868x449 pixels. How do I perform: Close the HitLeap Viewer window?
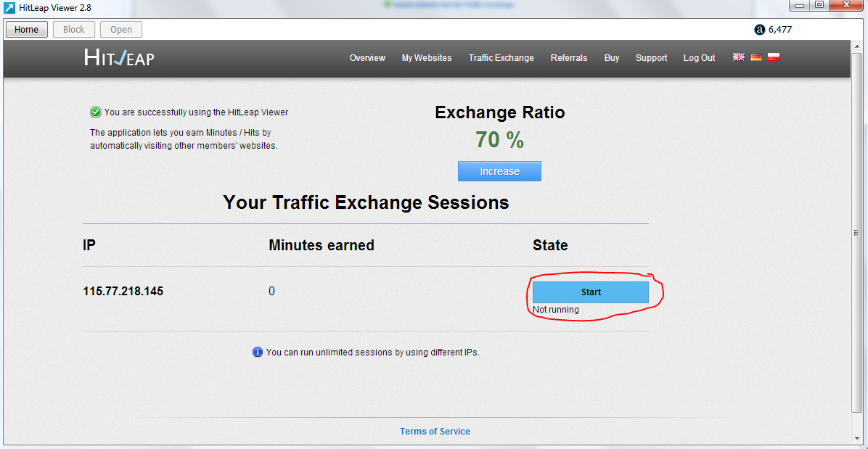pyautogui.click(x=846, y=5)
